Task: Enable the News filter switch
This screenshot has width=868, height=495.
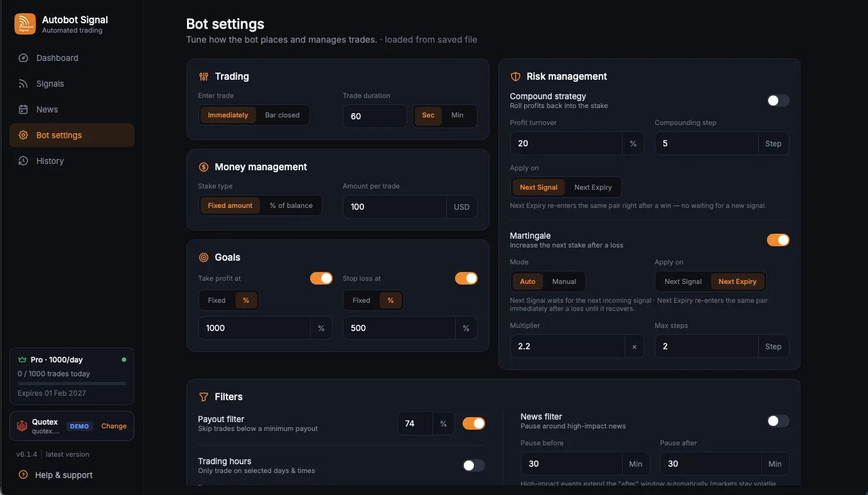Action: [778, 421]
